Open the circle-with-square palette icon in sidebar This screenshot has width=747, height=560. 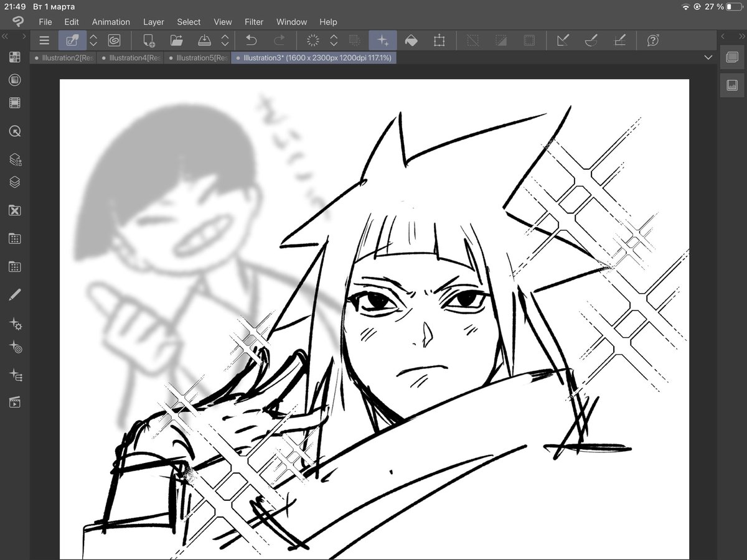pyautogui.click(x=15, y=80)
